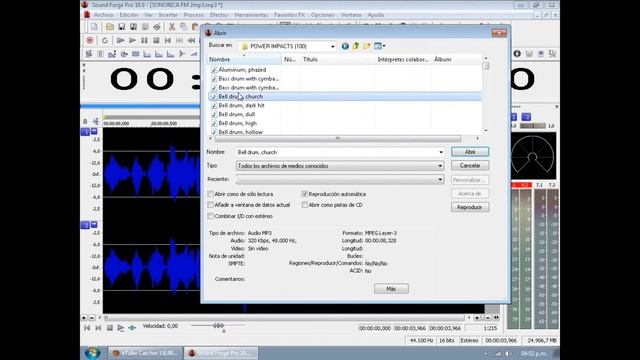The image size is (640, 360).
Task: Open the Edición menu
Action: click(x=129, y=15)
